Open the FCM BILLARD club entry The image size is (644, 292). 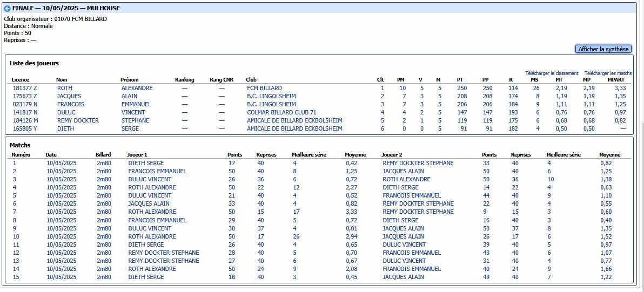click(264, 88)
